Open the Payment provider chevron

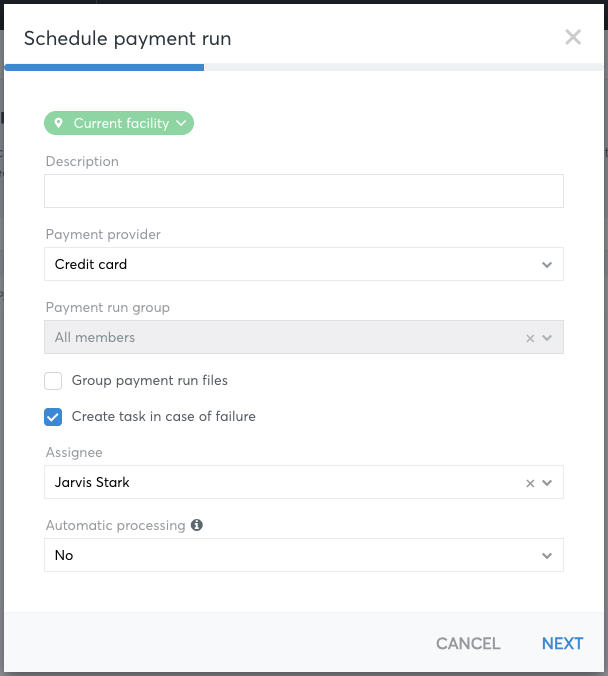(x=547, y=265)
